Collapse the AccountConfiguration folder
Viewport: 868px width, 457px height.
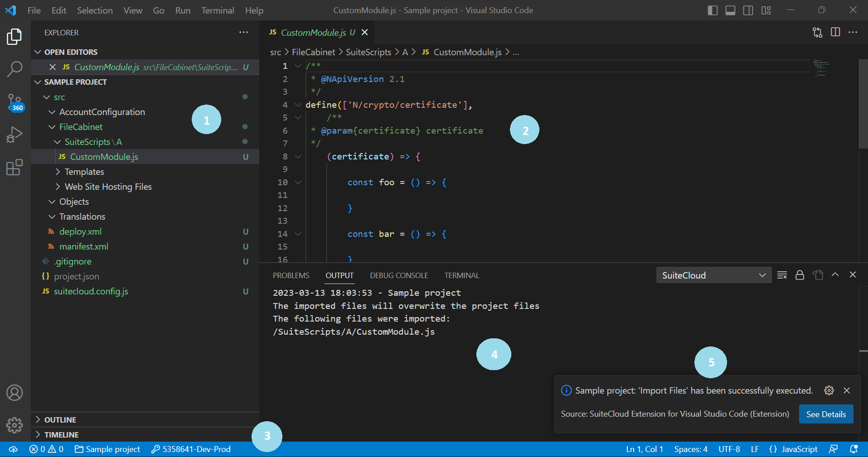tap(52, 112)
